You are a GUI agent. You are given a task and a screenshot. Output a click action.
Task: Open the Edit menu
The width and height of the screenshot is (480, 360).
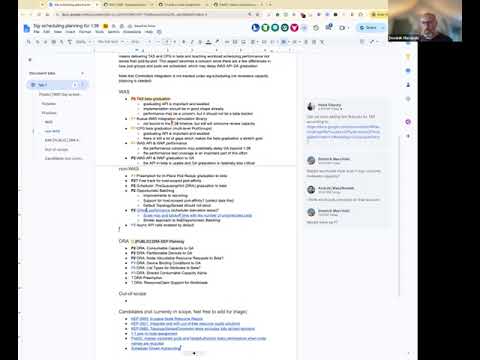[x=47, y=32]
